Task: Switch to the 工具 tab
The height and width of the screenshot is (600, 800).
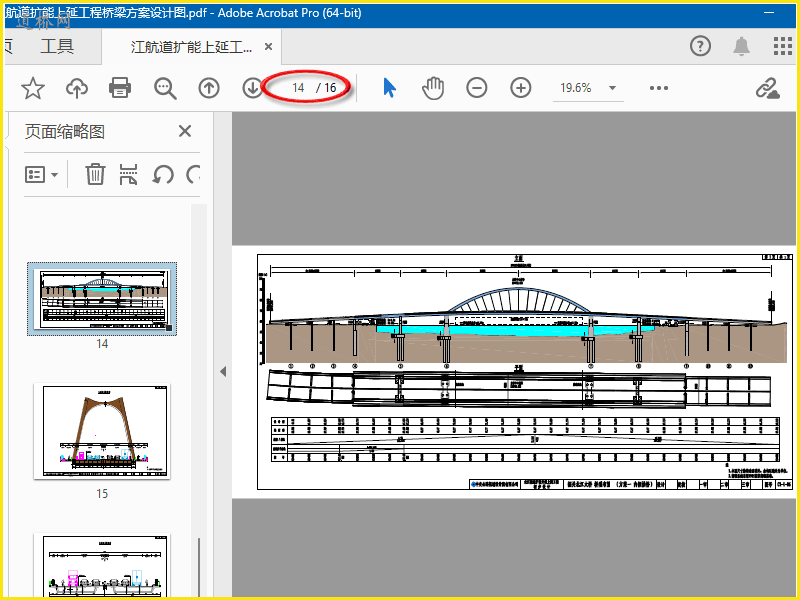Action: click(x=57, y=46)
